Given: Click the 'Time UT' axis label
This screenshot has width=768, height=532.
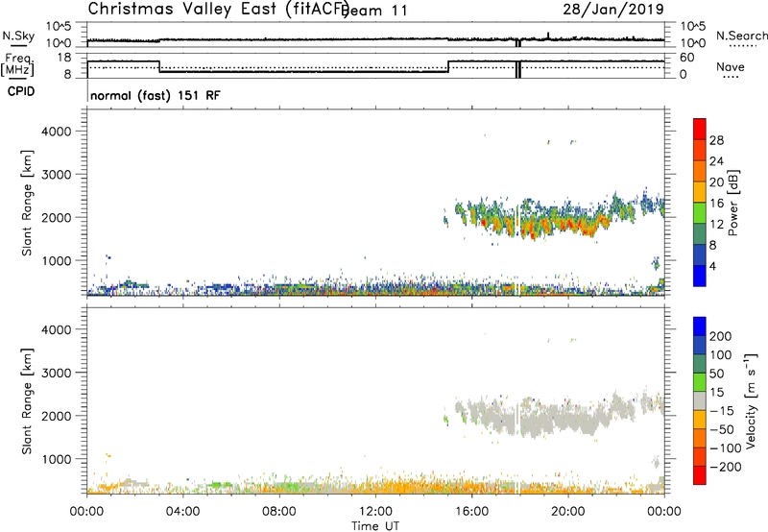Looking at the screenshot, I should pyautogui.click(x=375, y=526).
